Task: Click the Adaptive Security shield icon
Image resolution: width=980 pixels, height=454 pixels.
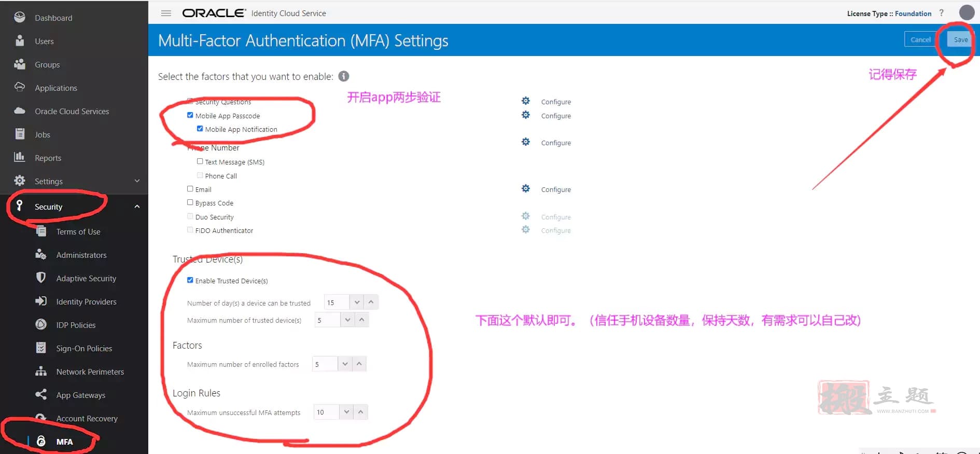Action: (x=41, y=278)
